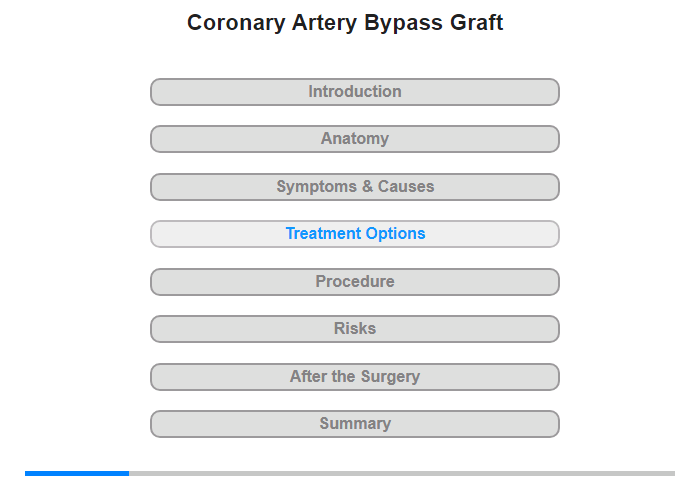Click the Coronary Artery Bypass Graft heading
The height and width of the screenshot is (480, 700).
click(x=345, y=23)
